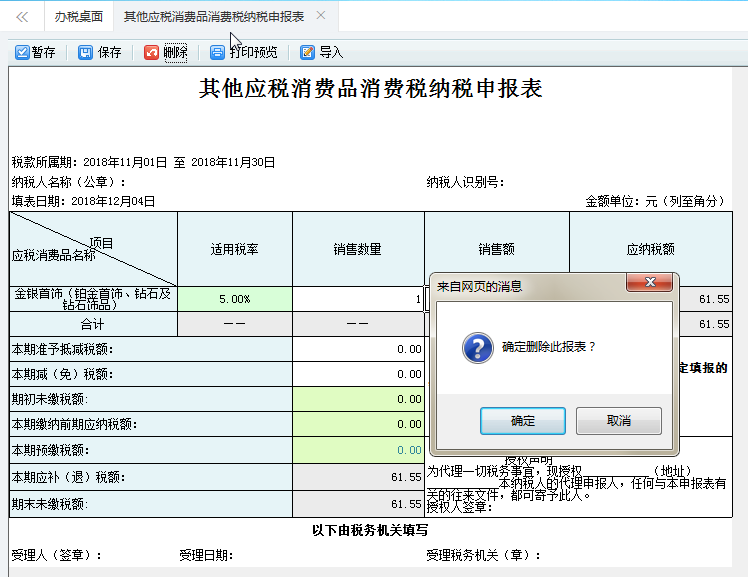748x577 pixels.
Task: Click the 5.00% tax rate cell
Action: click(x=235, y=299)
